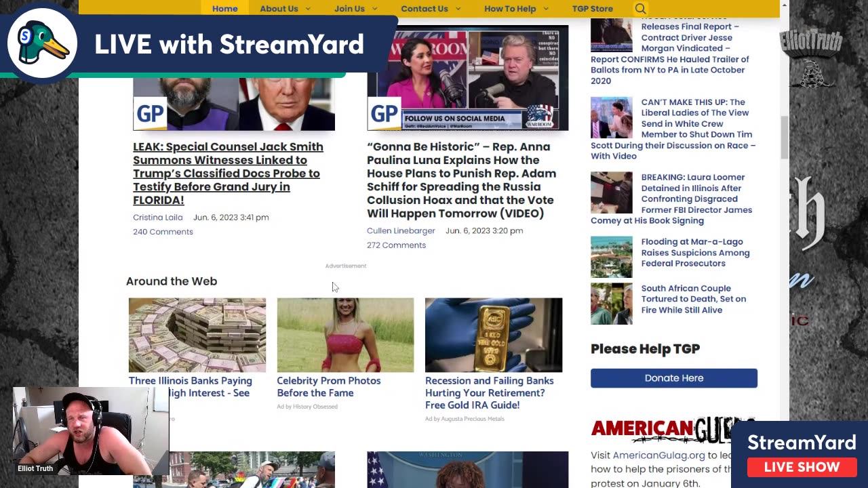
Task: Click Celebrity Prom Photos Before the Fame text
Action: 329,386
